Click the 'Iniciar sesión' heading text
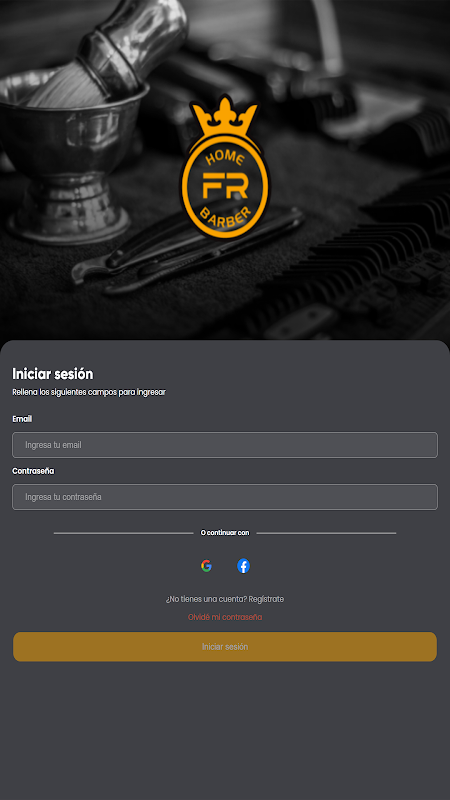The height and width of the screenshot is (800, 450). (x=53, y=374)
